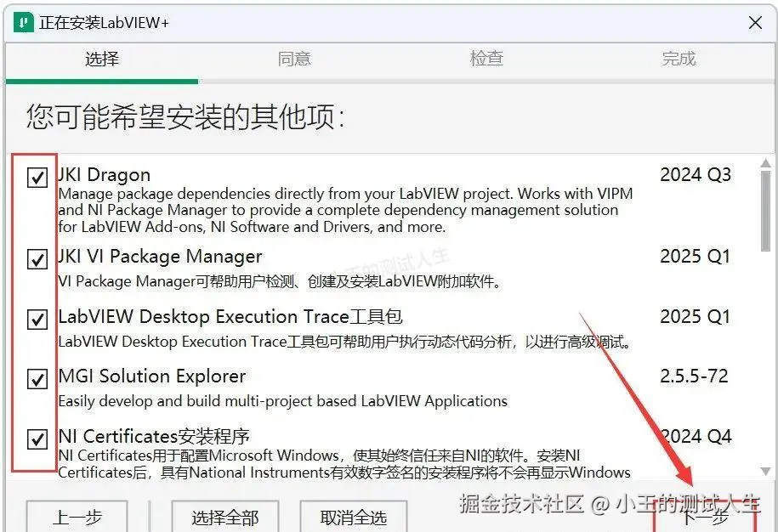Image resolution: width=778 pixels, height=532 pixels.
Task: Click LabVIEW Desktop Execution Trace工具包 title
Action: (x=230, y=317)
